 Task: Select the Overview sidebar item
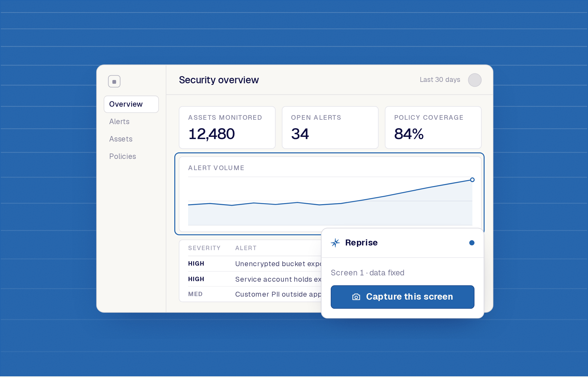tap(131, 104)
